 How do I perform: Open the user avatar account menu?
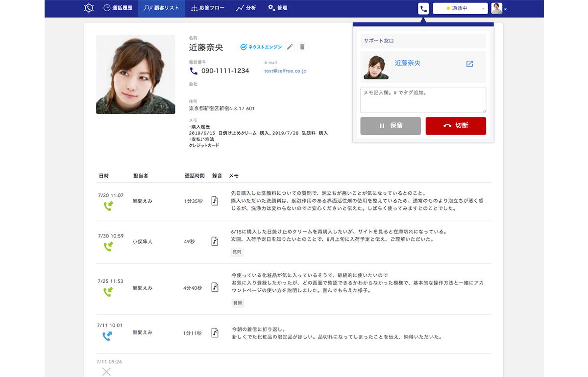(x=499, y=8)
